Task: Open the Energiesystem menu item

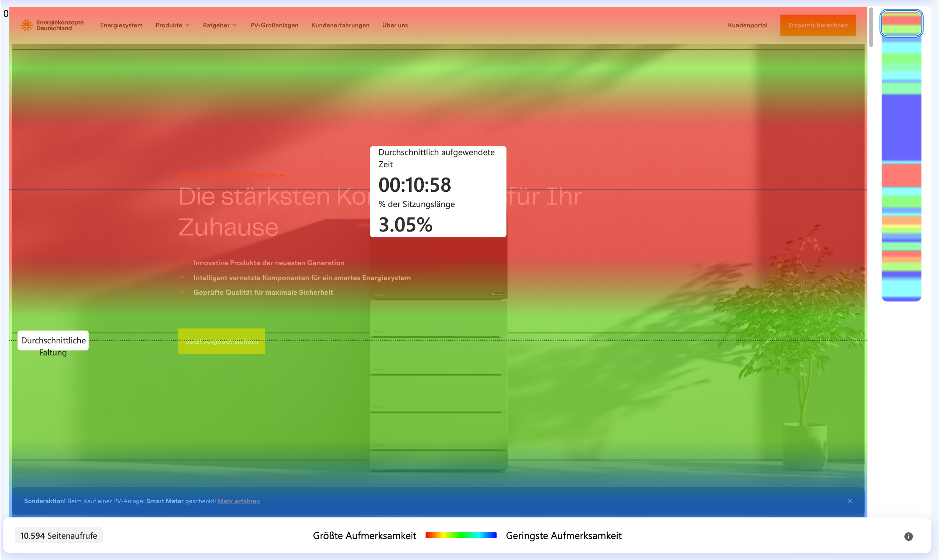Action: pyautogui.click(x=121, y=25)
